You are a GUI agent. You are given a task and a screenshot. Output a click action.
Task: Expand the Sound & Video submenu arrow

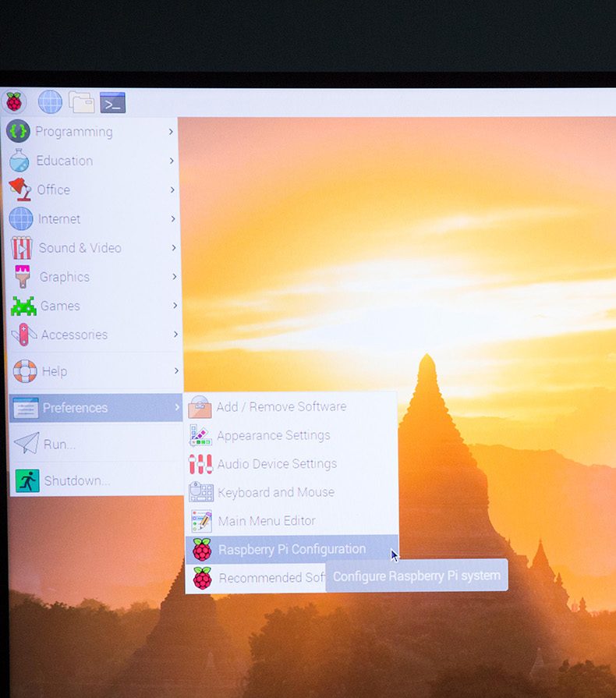pos(174,247)
